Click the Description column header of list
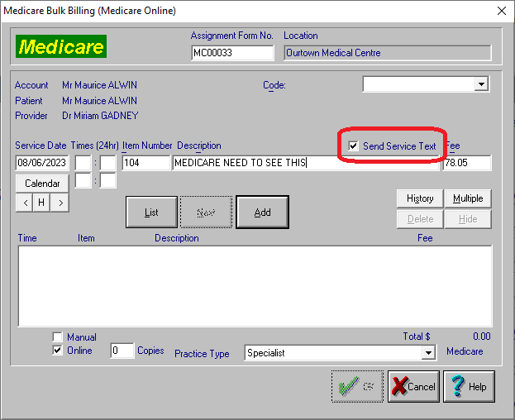 coord(177,238)
